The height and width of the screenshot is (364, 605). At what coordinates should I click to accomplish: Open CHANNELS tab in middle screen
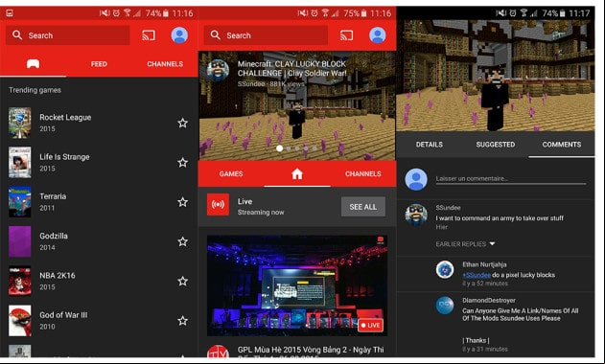[363, 174]
